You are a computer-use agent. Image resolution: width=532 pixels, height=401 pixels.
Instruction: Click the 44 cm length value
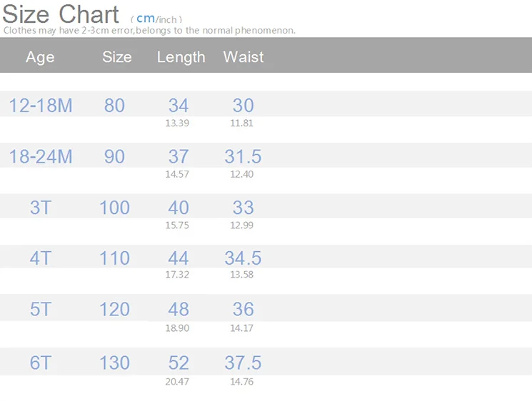click(178, 258)
